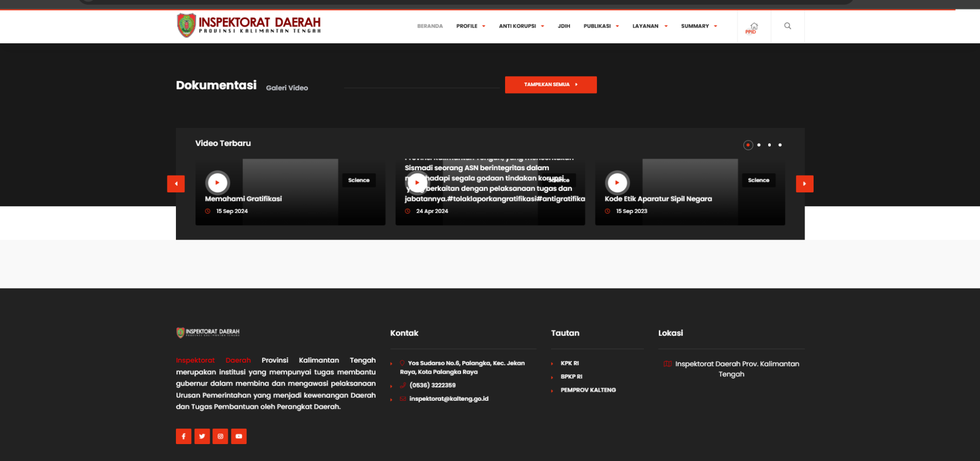Select the first carousel pagination dot
Screen dimensions: 980x461
[x=748, y=145]
